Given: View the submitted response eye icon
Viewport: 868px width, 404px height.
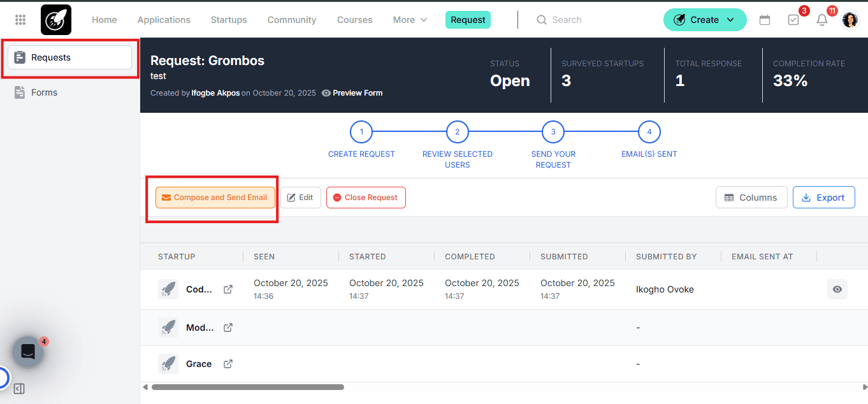Looking at the screenshot, I should (837, 289).
